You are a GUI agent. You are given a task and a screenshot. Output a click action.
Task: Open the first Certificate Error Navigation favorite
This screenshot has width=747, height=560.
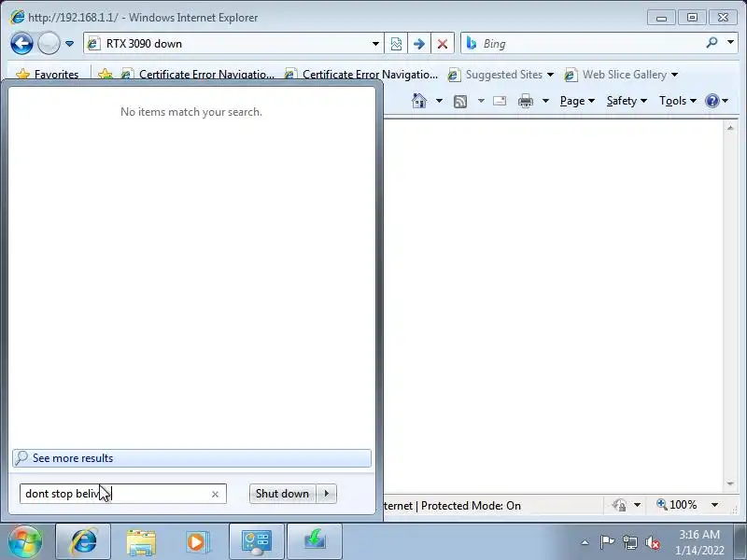tap(198, 75)
